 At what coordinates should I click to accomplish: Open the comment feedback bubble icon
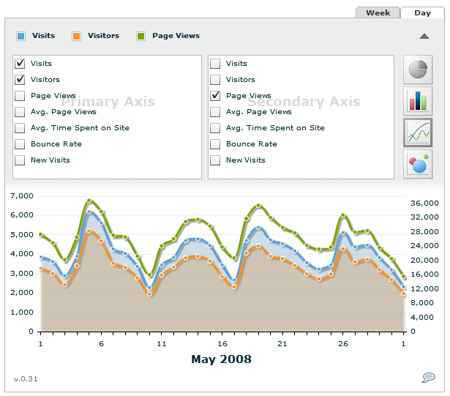428,377
